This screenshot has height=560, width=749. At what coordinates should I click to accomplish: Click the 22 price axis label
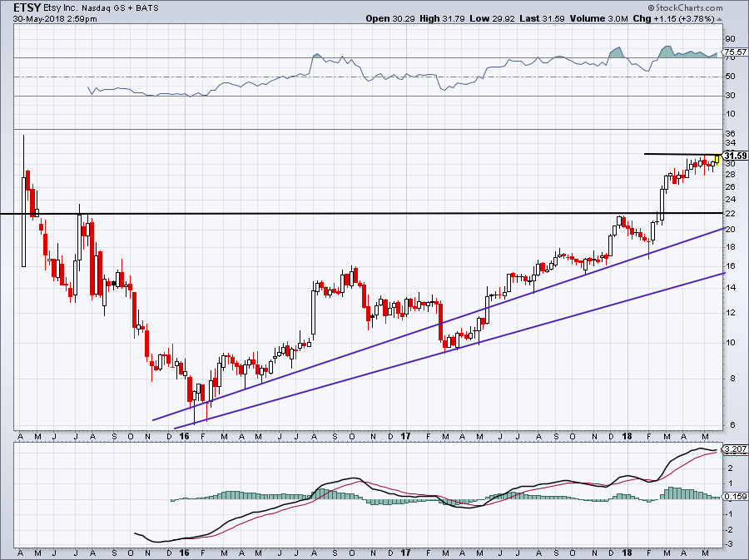point(731,214)
